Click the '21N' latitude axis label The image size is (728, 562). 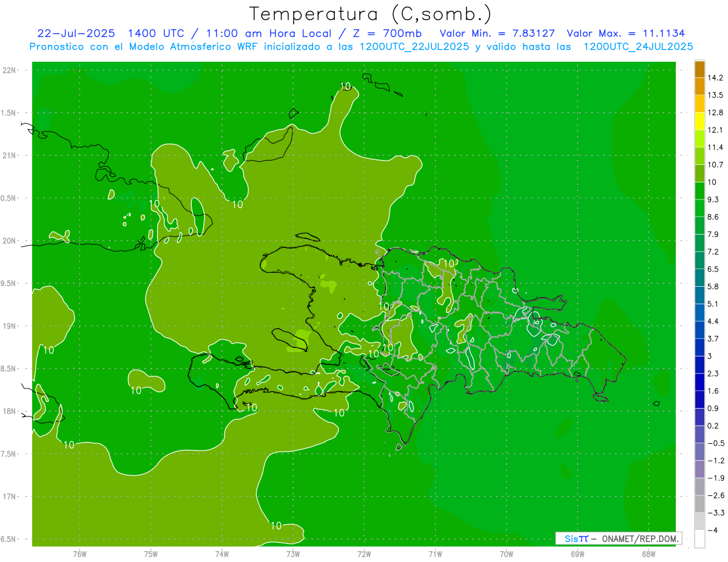click(x=10, y=156)
